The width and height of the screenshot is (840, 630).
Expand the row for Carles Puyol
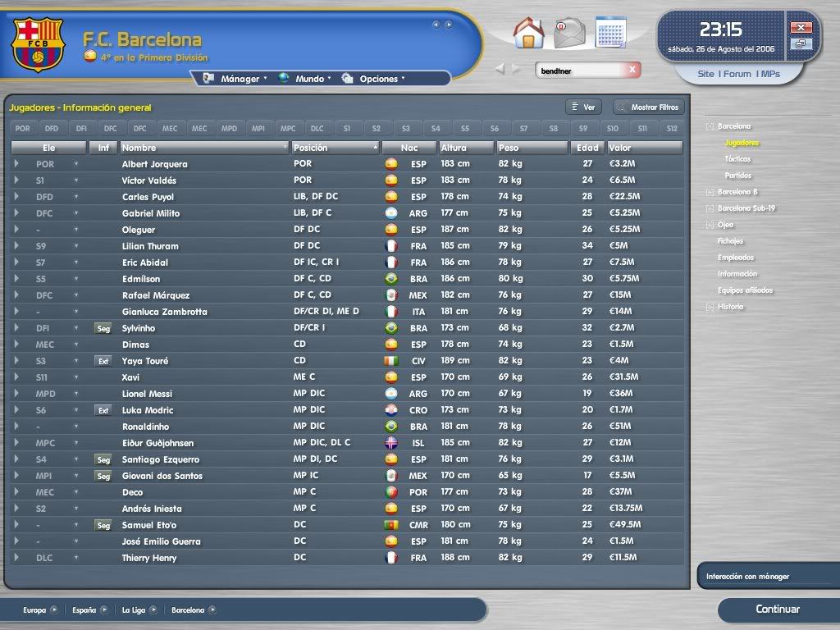(16, 196)
